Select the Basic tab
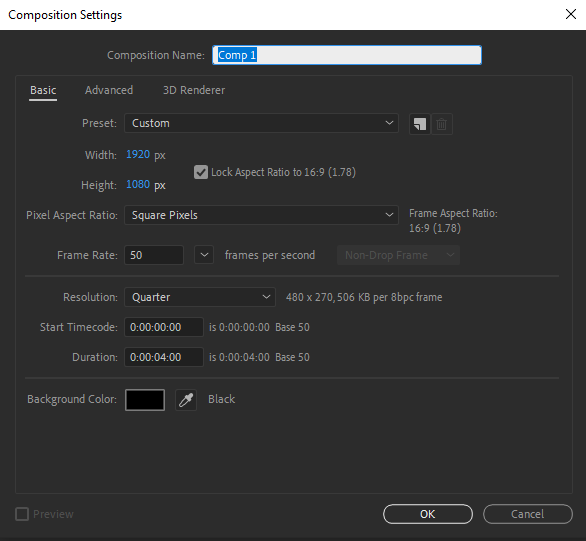586x541 pixels. (x=43, y=90)
